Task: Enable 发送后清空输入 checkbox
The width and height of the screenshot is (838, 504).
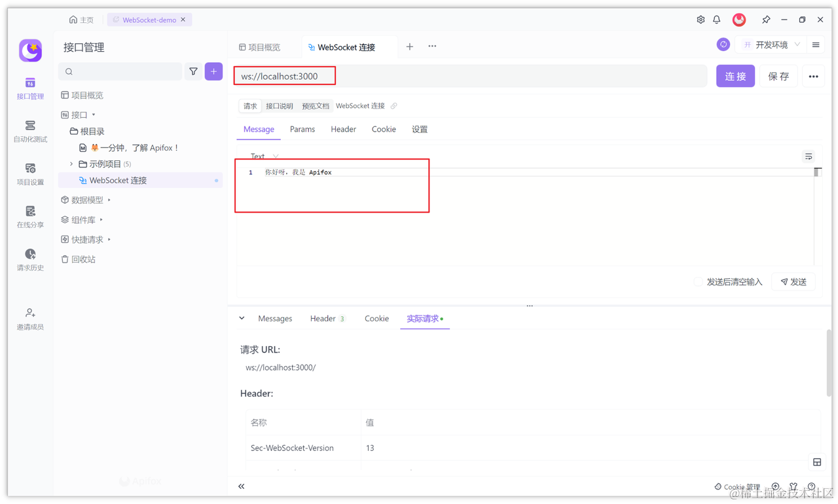Action: (698, 282)
